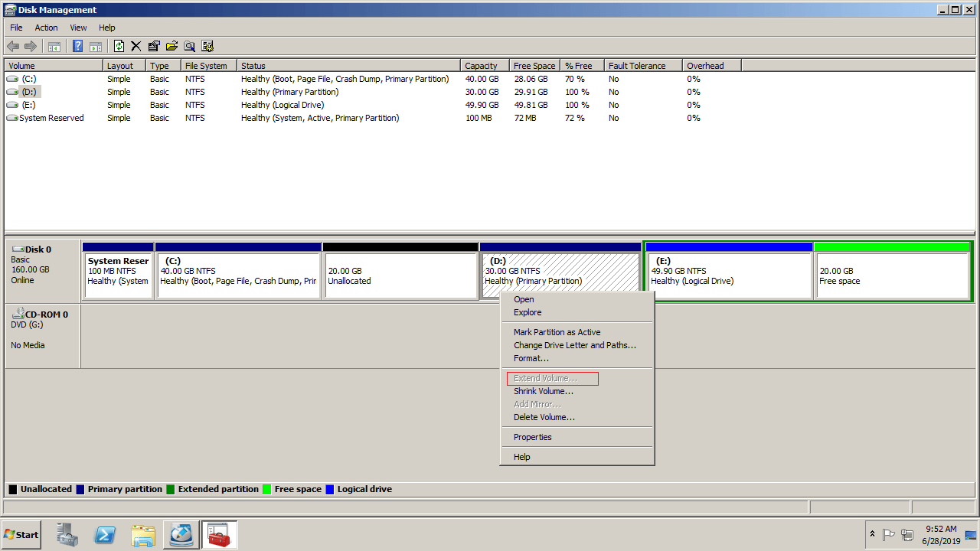Choose Shrink Volume from context menu

point(543,391)
